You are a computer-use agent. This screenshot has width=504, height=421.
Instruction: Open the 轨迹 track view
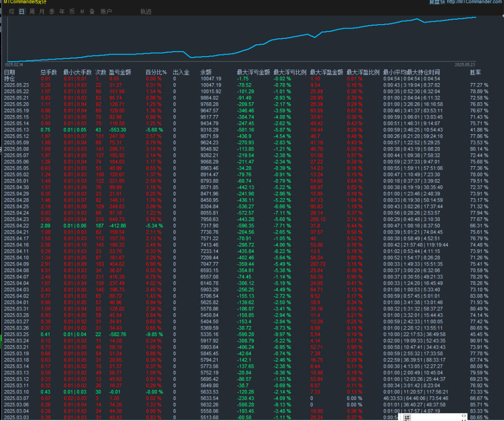tap(146, 11)
